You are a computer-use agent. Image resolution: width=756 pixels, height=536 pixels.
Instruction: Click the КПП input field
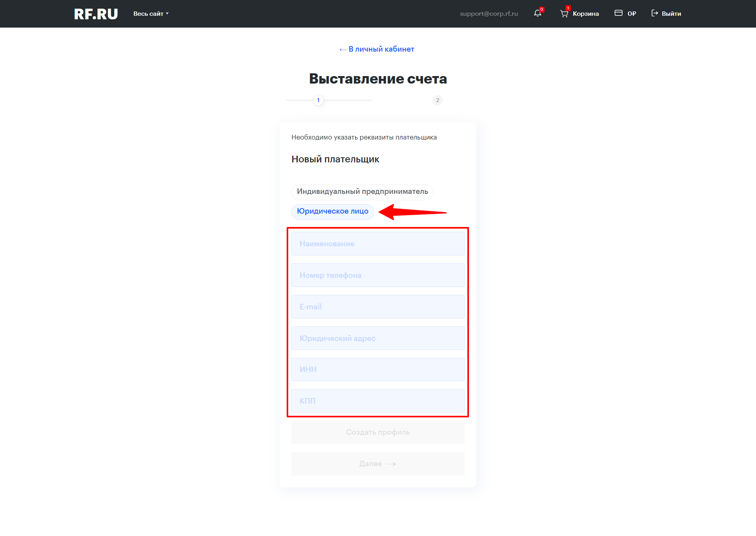click(x=378, y=401)
